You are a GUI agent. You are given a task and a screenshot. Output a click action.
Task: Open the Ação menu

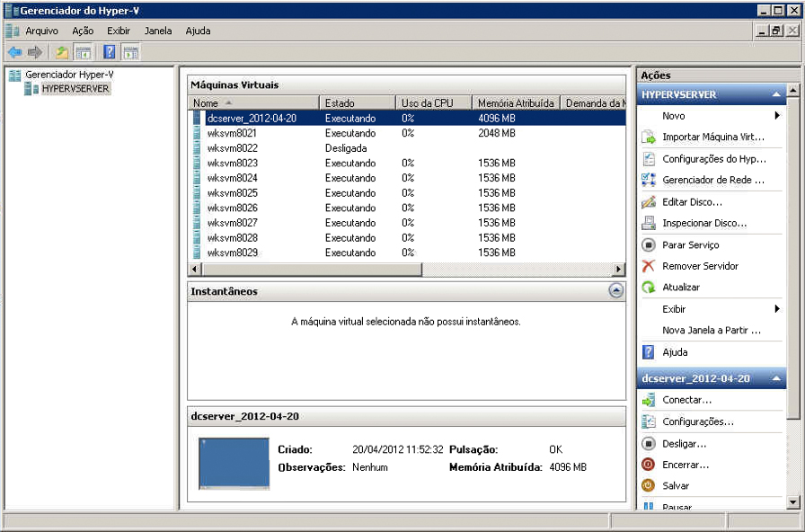(82, 31)
